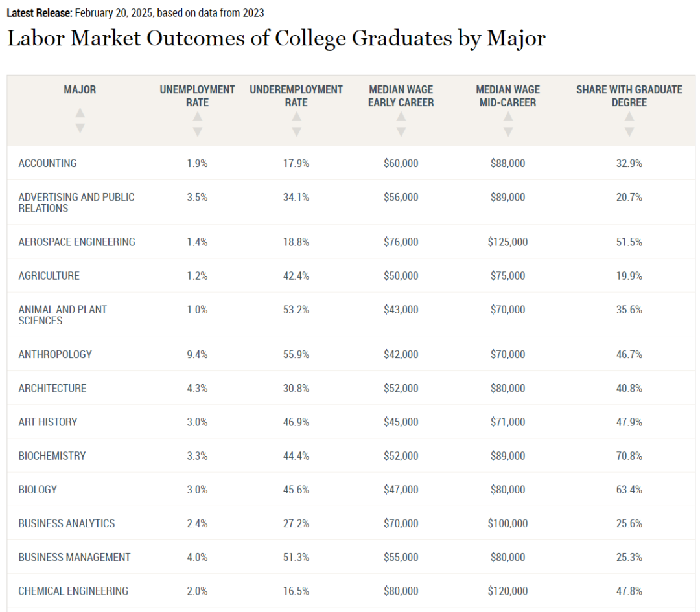Sort Share with Graduate Degree descending

tap(629, 131)
